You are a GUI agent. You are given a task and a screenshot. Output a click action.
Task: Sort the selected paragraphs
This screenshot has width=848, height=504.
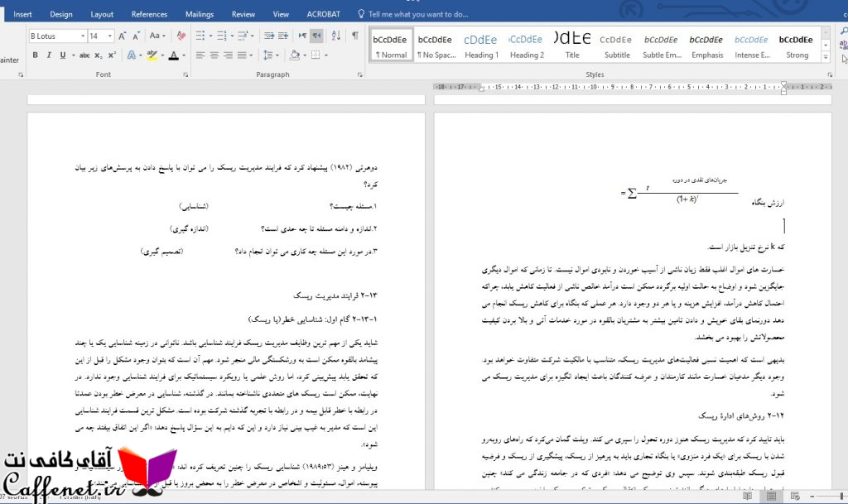pos(336,36)
